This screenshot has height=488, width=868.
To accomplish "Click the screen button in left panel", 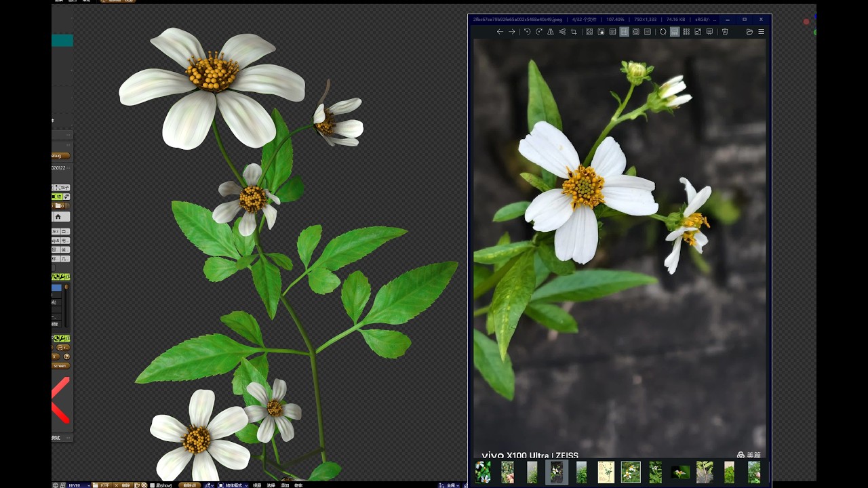I will (x=60, y=365).
